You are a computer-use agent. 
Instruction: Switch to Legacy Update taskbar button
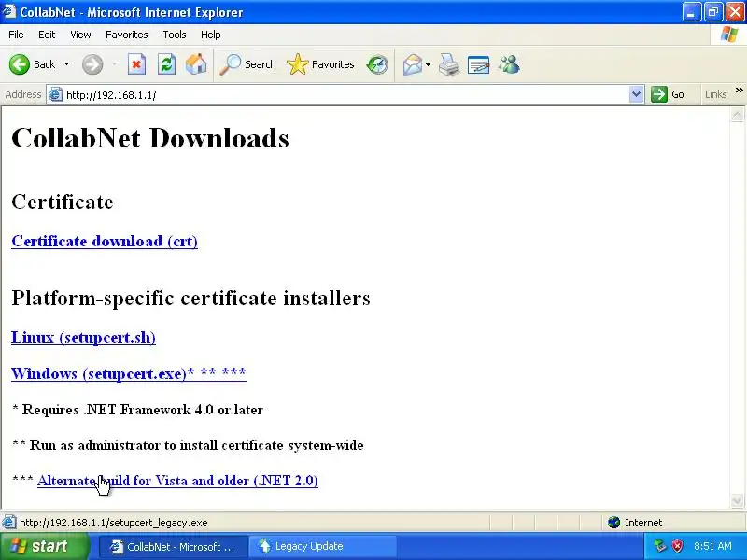tap(322, 546)
